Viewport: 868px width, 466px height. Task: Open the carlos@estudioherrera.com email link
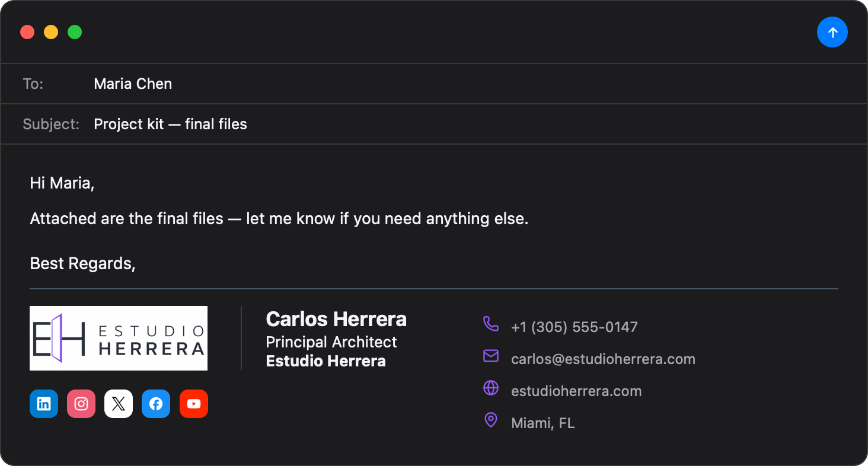click(x=603, y=359)
